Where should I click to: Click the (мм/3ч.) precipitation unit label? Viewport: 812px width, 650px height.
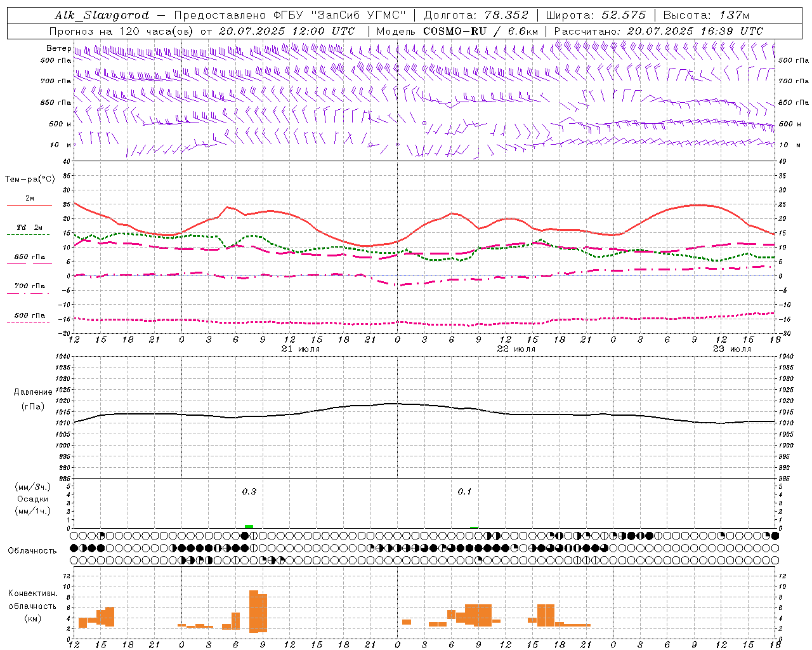click(33, 487)
